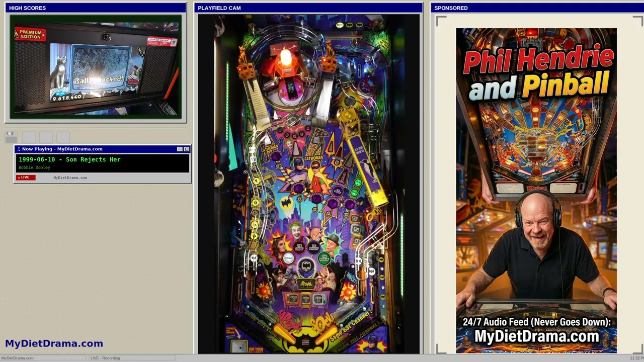Maximize the Now Playing window
Screen dimensions: 644x362
[x=187, y=149]
